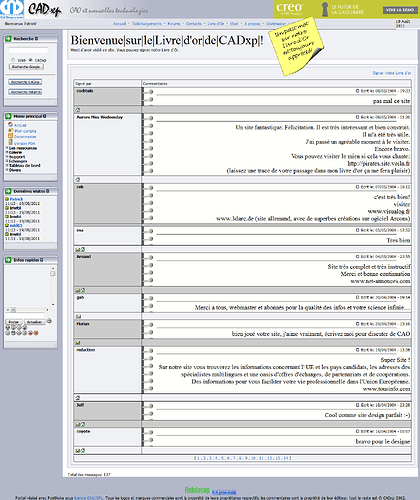Expand Tableau de bord menu section
Screen dimensions: 420x500
7,165
